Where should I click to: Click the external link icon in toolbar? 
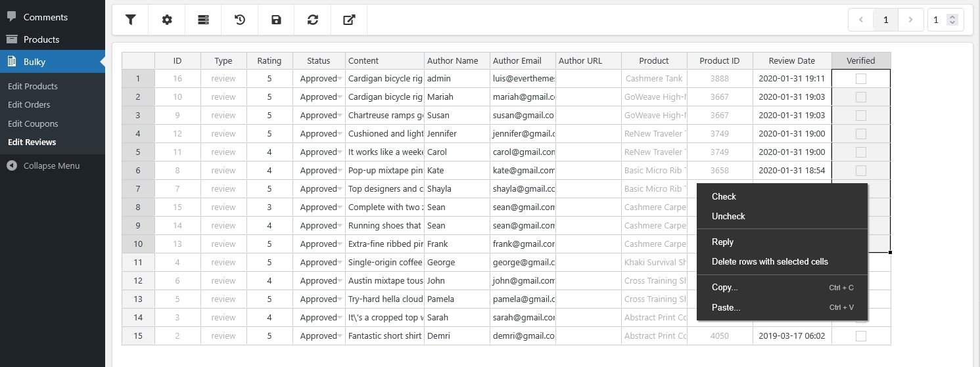point(349,20)
